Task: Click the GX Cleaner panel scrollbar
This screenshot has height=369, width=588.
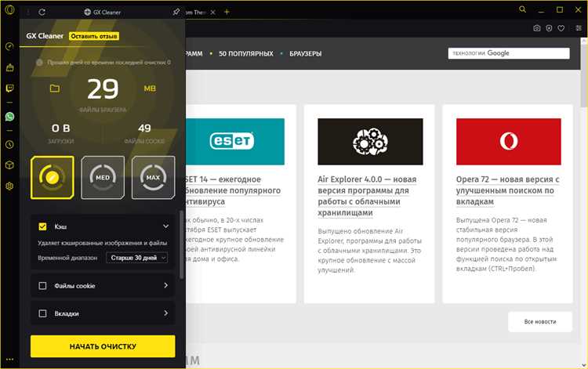Action: (182, 244)
